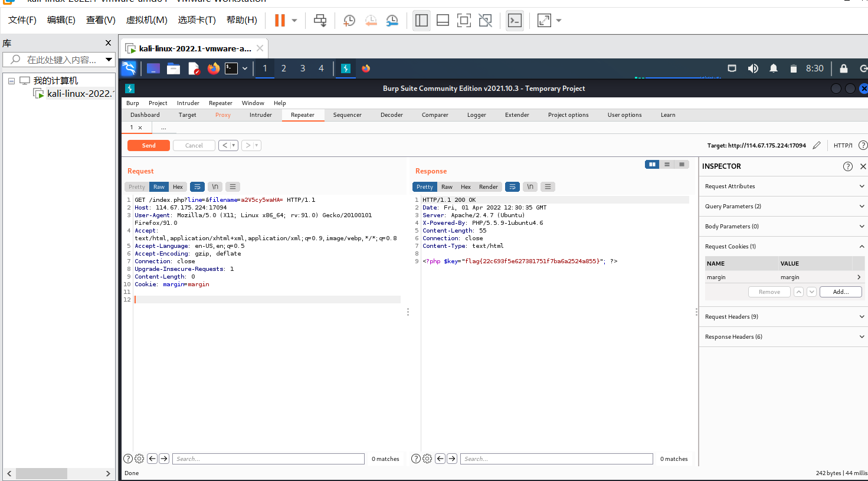Click library horizontal scrollbar thumb
The height and width of the screenshot is (481, 868).
(x=41, y=473)
